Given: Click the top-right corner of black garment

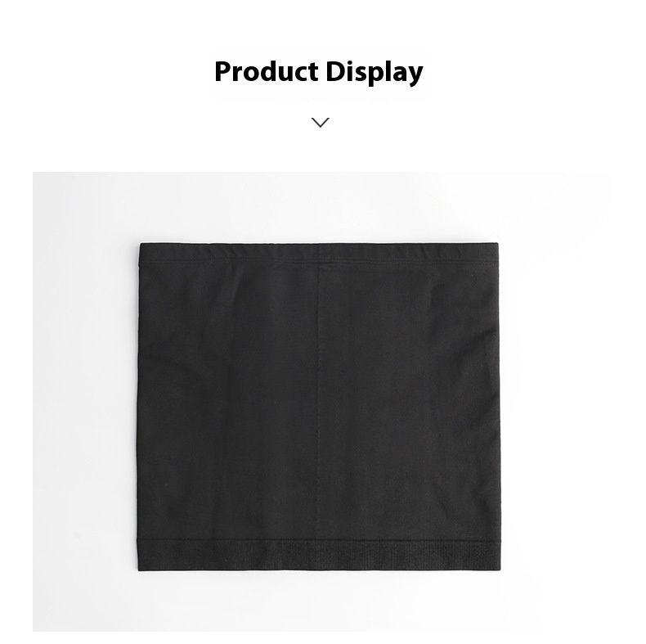Looking at the screenshot, I should coord(496,245).
